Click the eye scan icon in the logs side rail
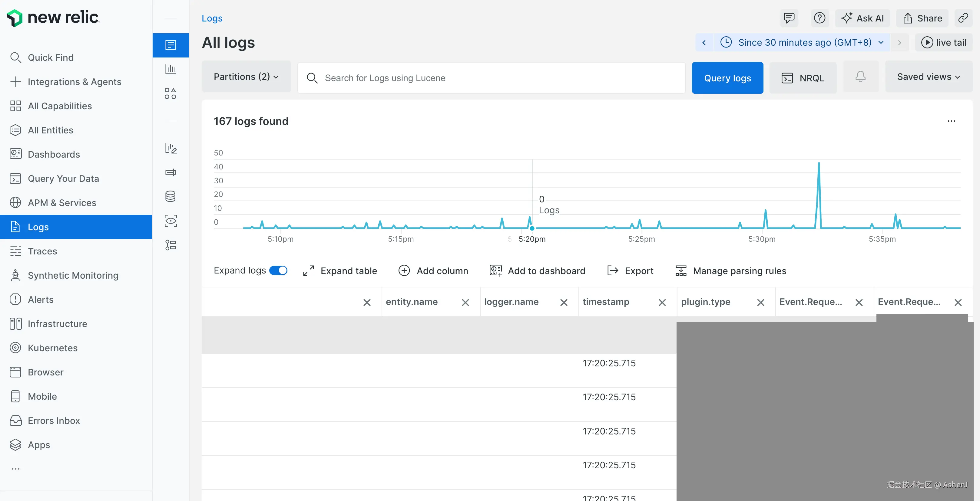This screenshot has height=501, width=980. click(171, 221)
